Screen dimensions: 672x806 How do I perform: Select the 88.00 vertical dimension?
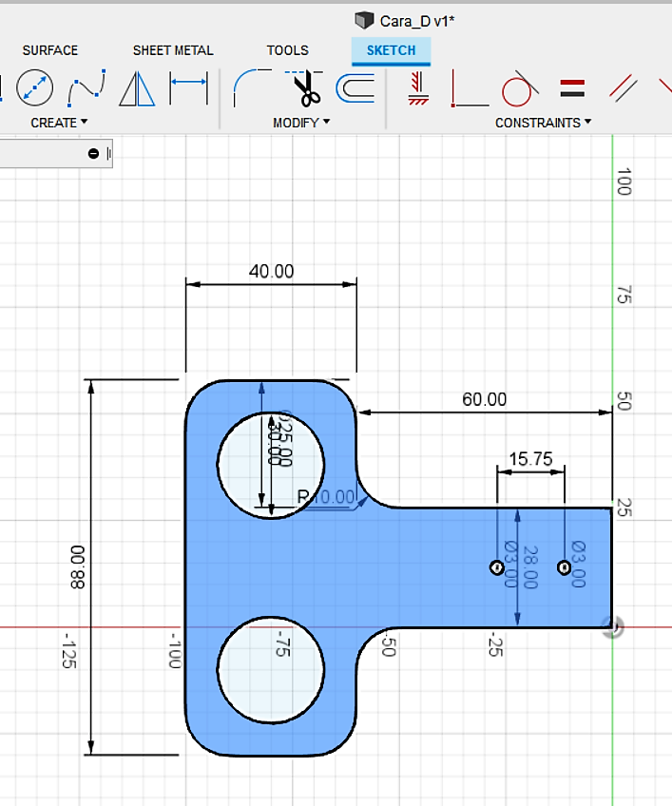pyautogui.click(x=78, y=567)
